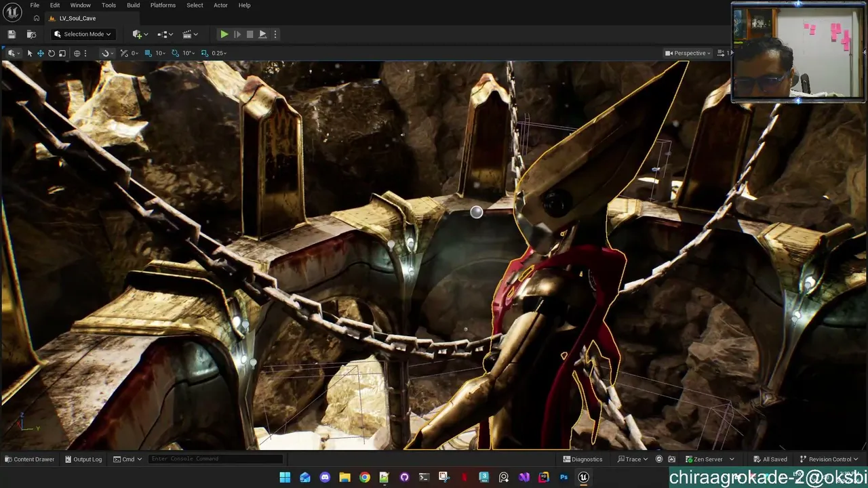Click the Browse content folder icon

31,34
